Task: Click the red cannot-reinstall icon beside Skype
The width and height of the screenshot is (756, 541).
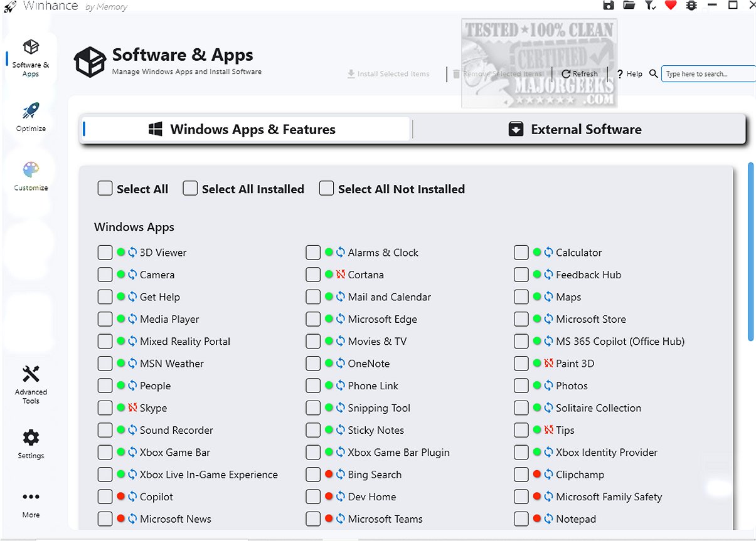Action: pos(132,408)
